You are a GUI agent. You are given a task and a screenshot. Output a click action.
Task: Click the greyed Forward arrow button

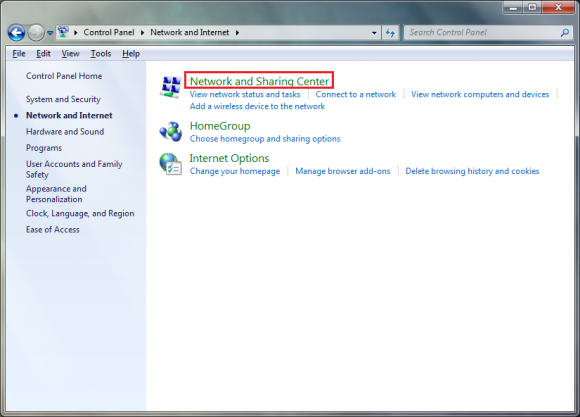point(36,33)
